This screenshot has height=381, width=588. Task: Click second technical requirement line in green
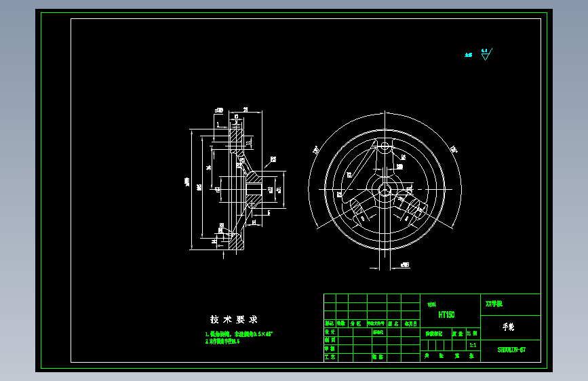pos(222,341)
